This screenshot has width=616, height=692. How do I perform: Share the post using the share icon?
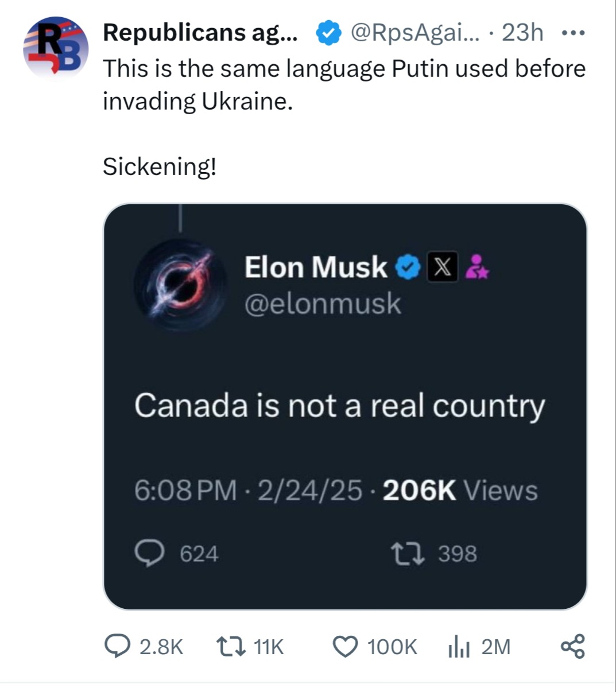572,646
